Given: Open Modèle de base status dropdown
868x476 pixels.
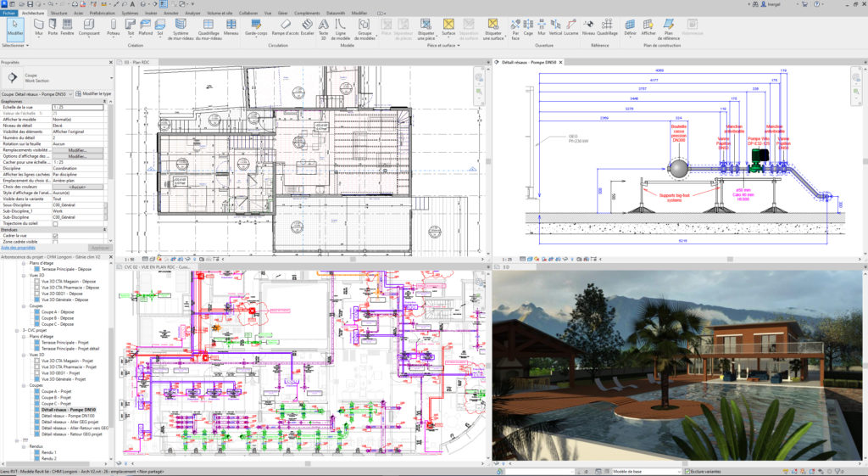Looking at the screenshot, I should (x=646, y=472).
